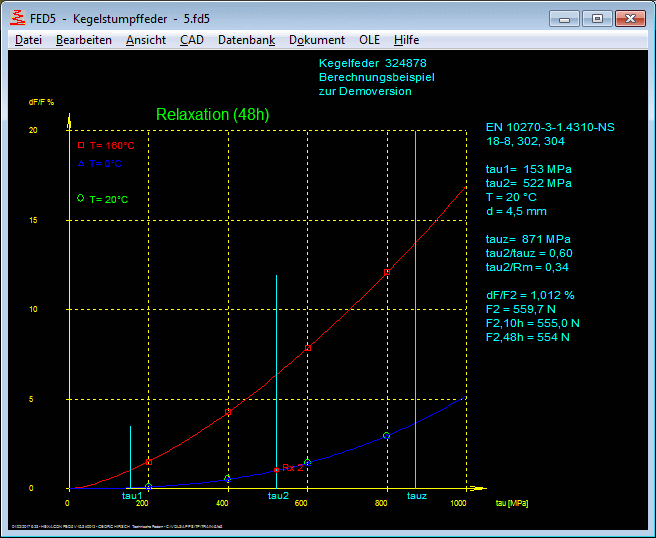
Task: Click the 'Berechnungsbeispiel' text line
Action: coord(377,77)
